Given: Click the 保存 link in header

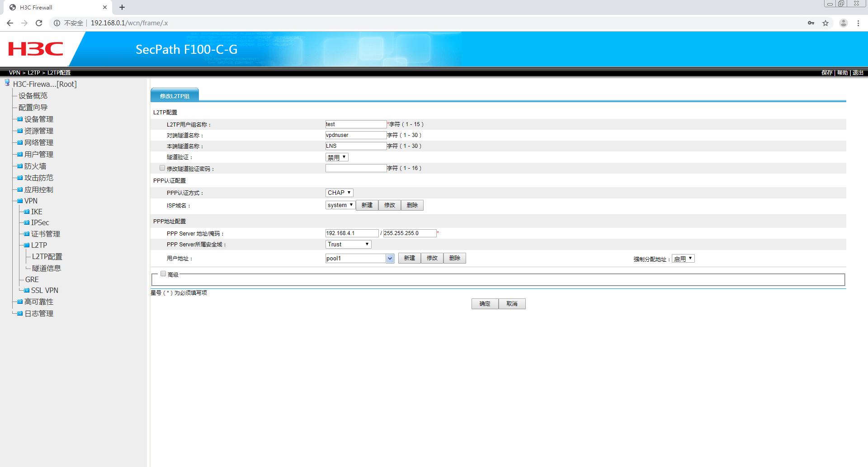Looking at the screenshot, I should [827, 73].
